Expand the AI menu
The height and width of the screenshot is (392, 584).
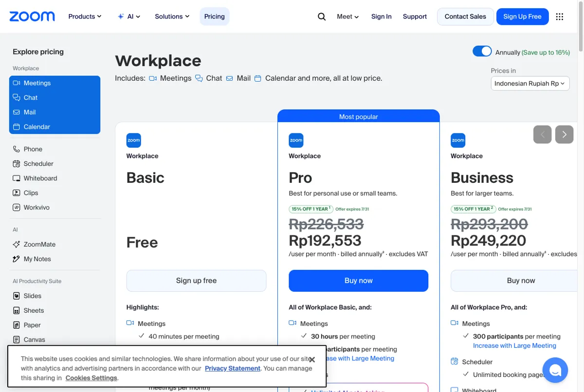click(129, 17)
